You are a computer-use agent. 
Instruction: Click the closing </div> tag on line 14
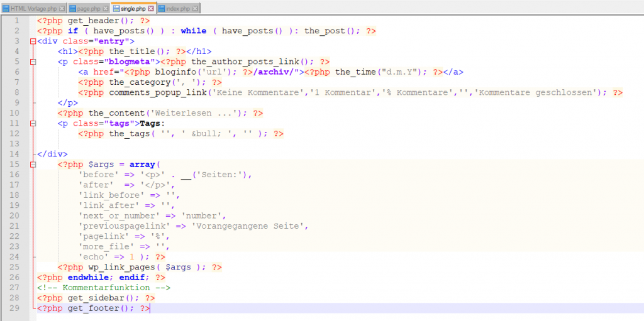point(52,154)
